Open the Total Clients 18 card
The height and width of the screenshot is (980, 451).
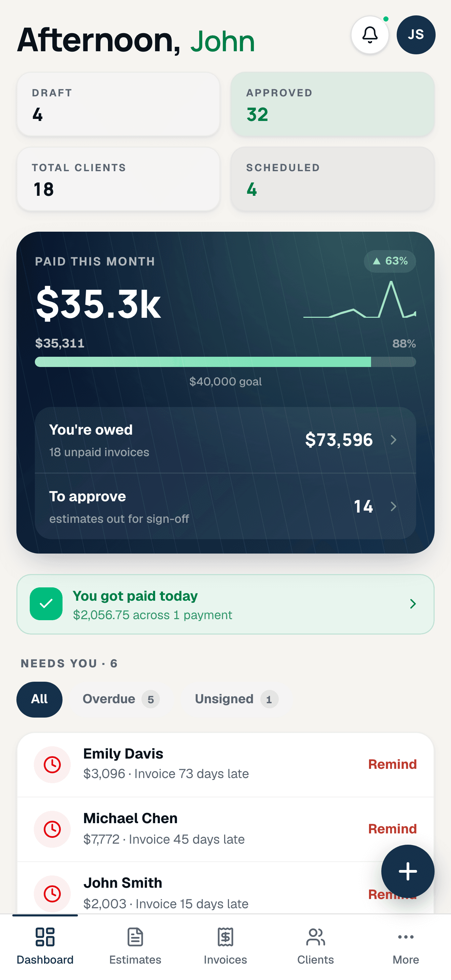click(x=118, y=179)
